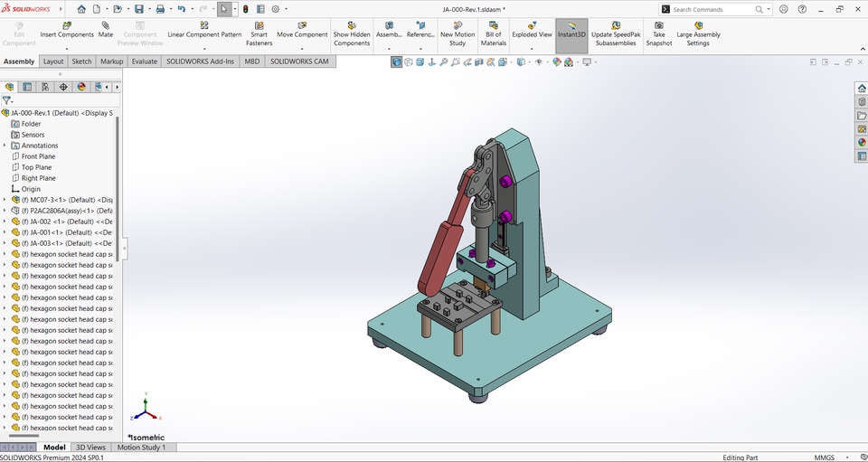The height and width of the screenshot is (462, 868).
Task: Open the PropertyManager tab icon
Action: [x=26, y=87]
